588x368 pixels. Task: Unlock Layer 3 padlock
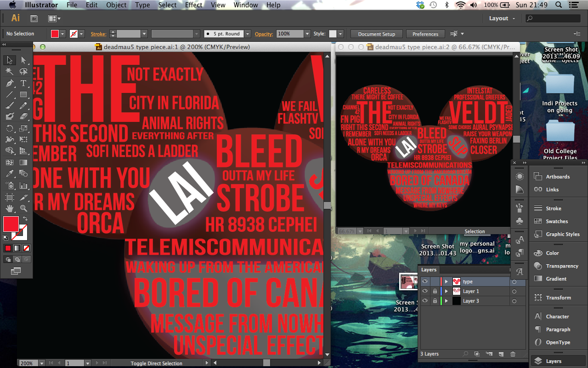coord(435,301)
